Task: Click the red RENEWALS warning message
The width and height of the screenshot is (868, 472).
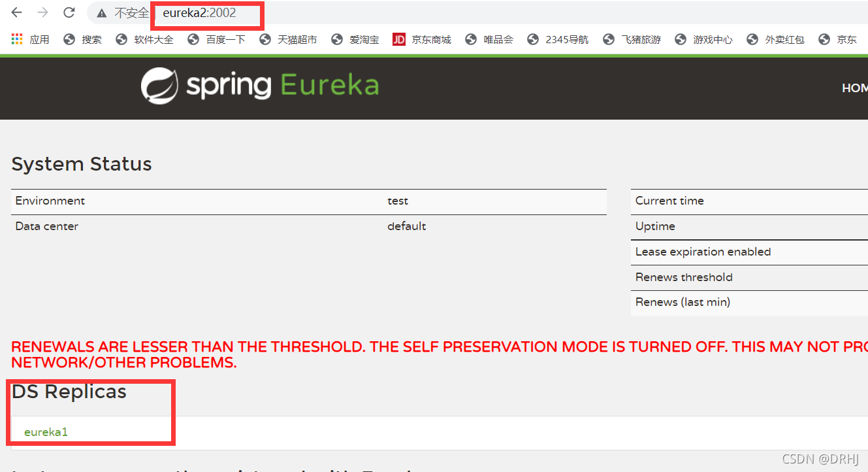Action: tap(440, 354)
